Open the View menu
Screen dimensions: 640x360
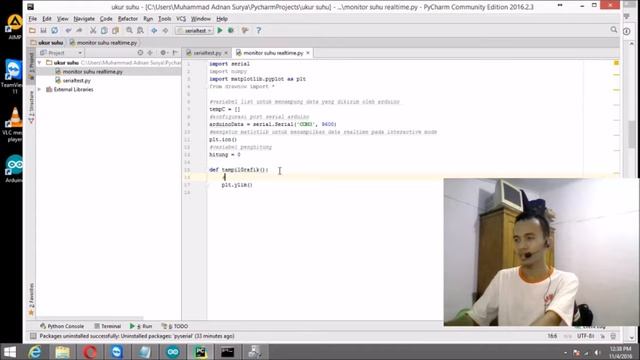click(62, 19)
